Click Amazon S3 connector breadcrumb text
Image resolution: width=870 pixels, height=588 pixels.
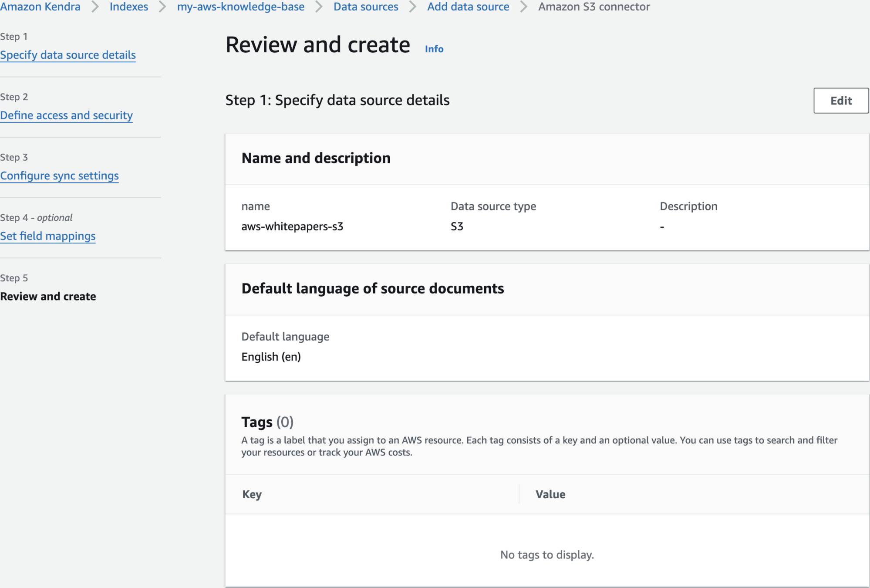tap(593, 7)
